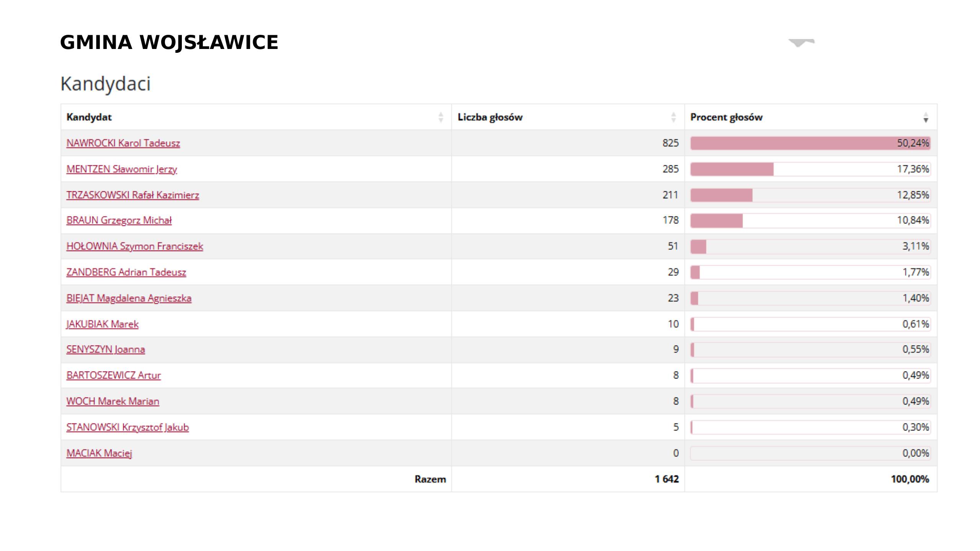The height and width of the screenshot is (551, 980).
Task: Open TRZASKOWSKI Rafał Kazimierz link
Action: click(132, 195)
